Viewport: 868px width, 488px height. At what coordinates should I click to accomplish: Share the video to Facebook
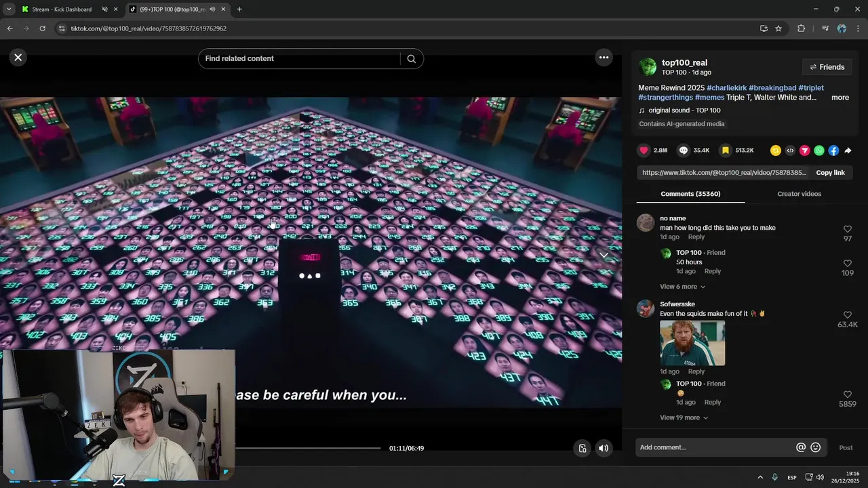[833, 150]
